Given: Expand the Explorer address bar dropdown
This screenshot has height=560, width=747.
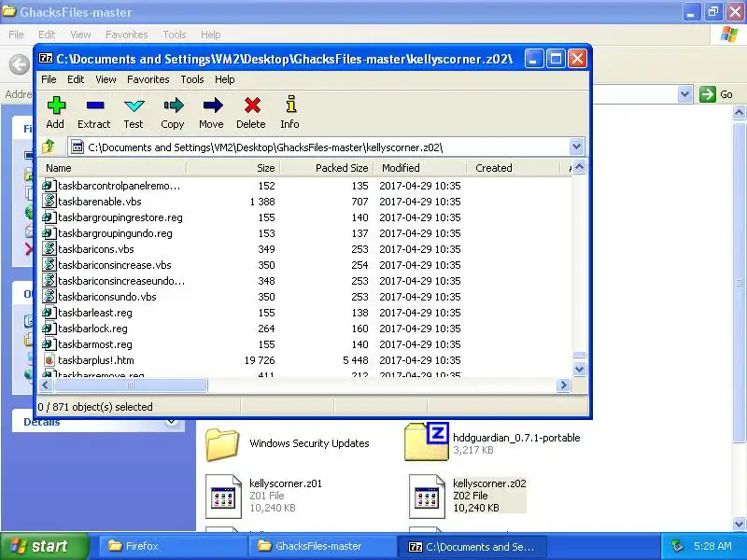Looking at the screenshot, I should 684,94.
